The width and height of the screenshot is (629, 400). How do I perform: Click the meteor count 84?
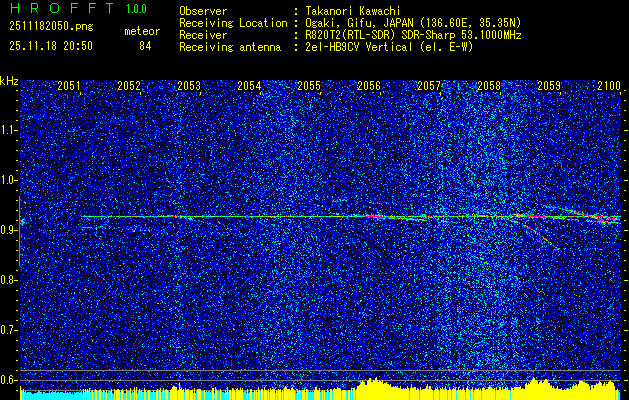pyautogui.click(x=145, y=46)
